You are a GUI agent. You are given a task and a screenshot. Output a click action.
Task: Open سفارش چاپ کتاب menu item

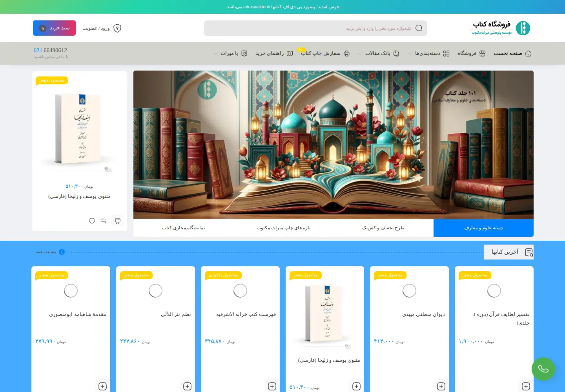[321, 53]
